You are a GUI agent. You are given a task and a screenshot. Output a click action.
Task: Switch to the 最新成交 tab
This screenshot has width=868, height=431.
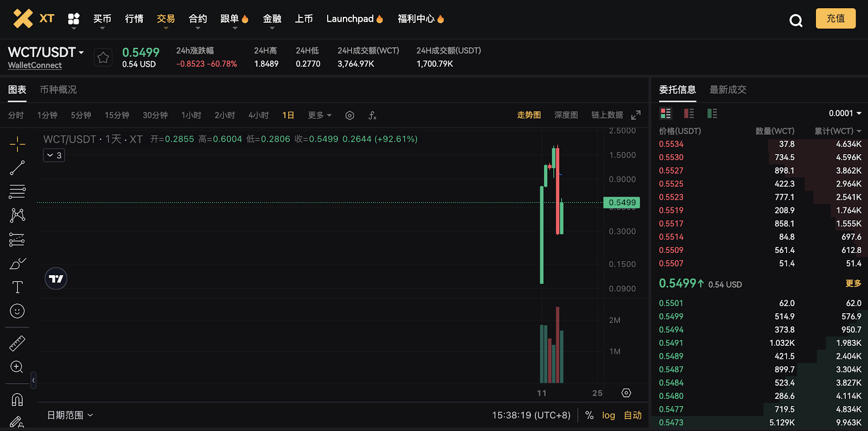click(727, 90)
